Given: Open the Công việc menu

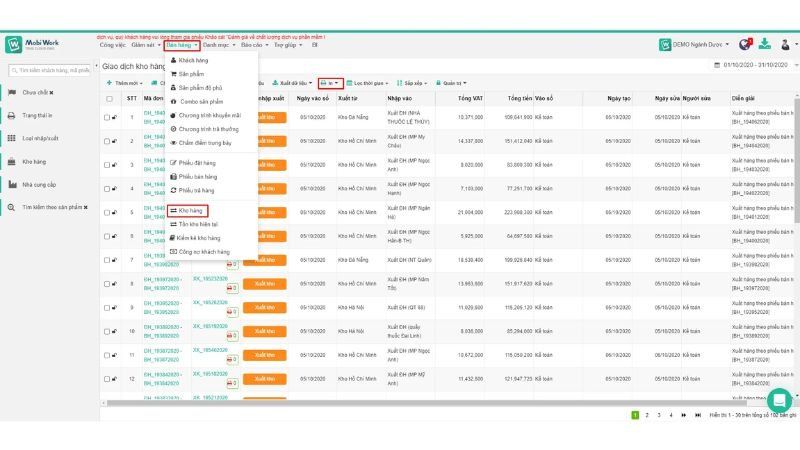Looking at the screenshot, I should (x=112, y=45).
